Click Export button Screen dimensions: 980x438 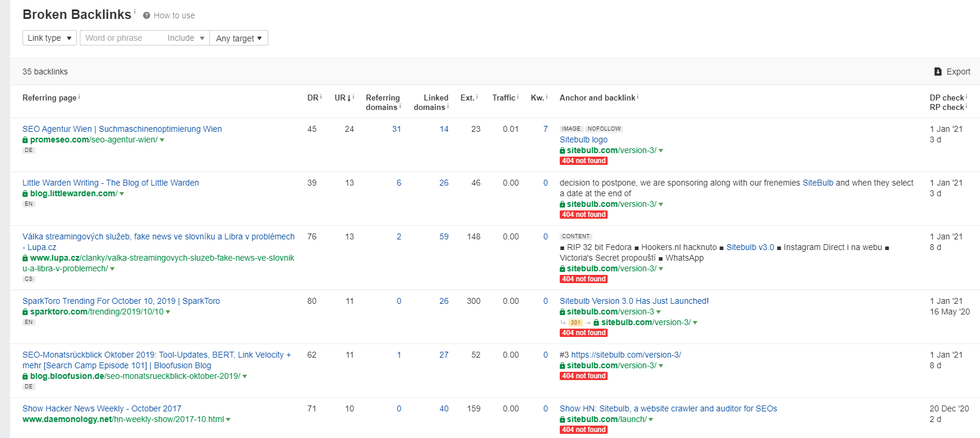(952, 72)
